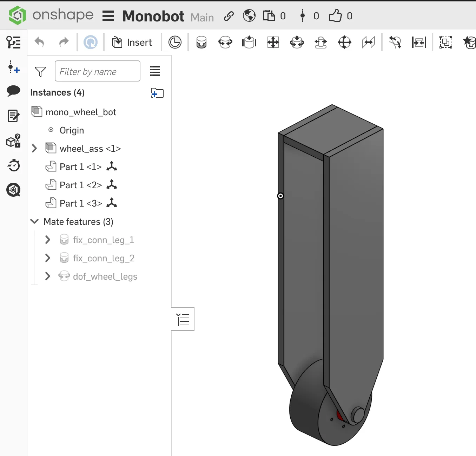Select Part 1 <1> instance
Viewport: 476px width, 456px height.
click(81, 167)
